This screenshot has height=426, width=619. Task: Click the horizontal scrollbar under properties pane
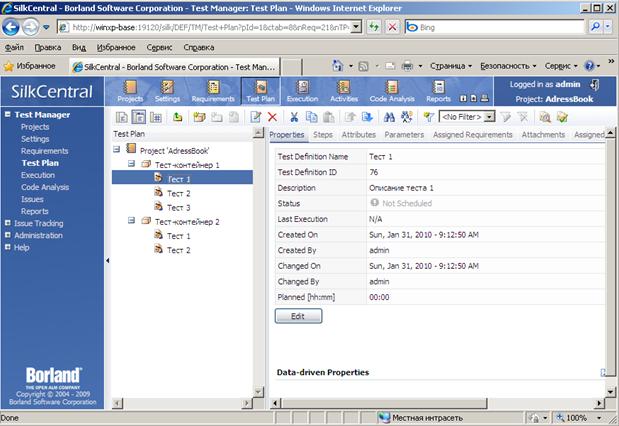[384, 403]
